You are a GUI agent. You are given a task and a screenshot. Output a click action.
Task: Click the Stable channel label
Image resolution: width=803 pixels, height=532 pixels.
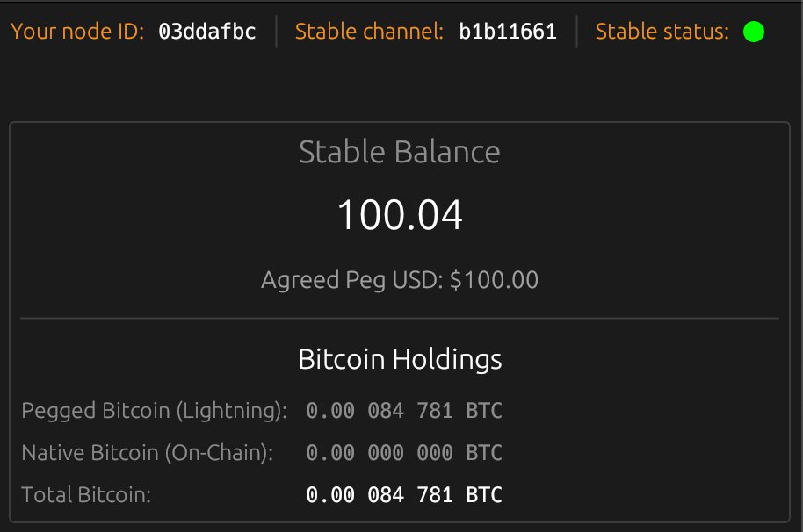point(369,32)
